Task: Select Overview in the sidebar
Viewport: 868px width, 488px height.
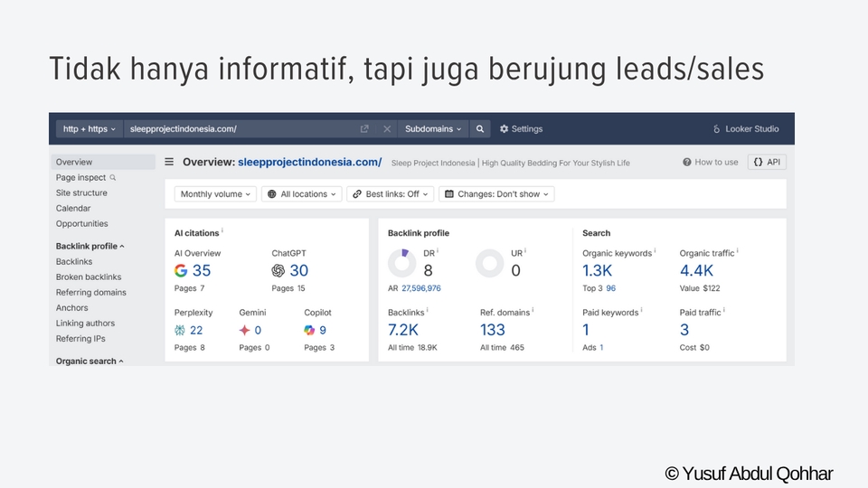Action: click(103, 162)
